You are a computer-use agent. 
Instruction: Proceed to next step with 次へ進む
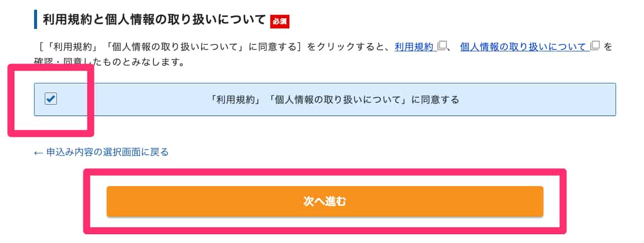pos(325,201)
